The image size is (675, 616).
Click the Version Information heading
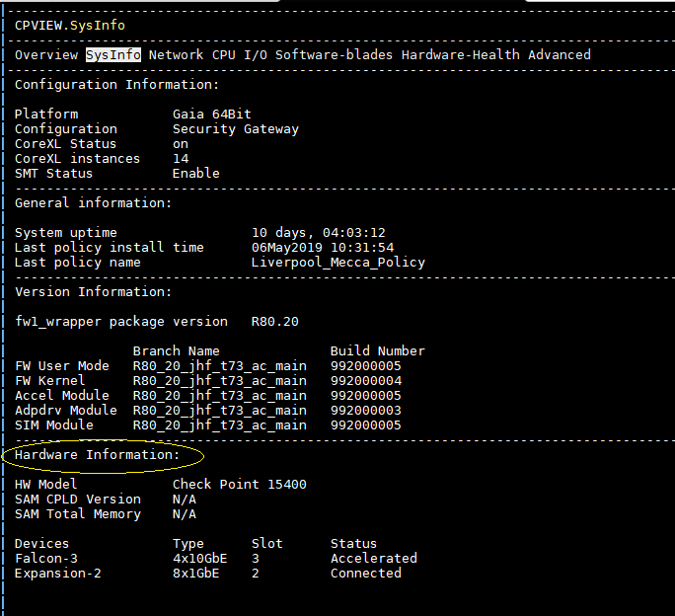[94, 292]
